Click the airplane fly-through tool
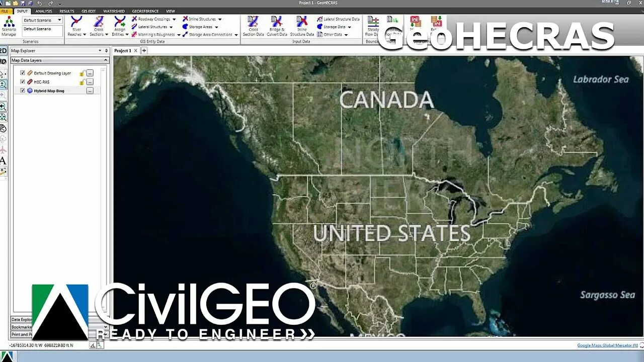Image resolution: width=644 pixels, height=362 pixels. point(3,150)
